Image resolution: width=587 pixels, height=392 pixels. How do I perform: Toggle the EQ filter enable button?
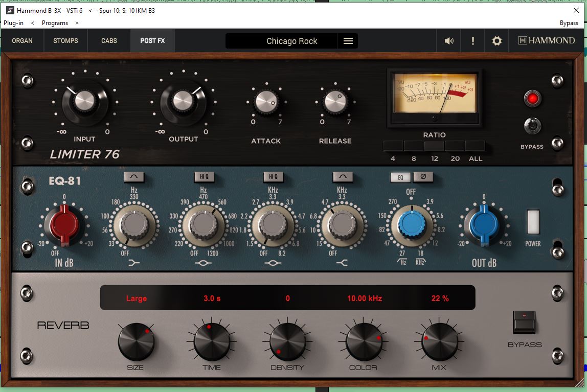coord(400,177)
